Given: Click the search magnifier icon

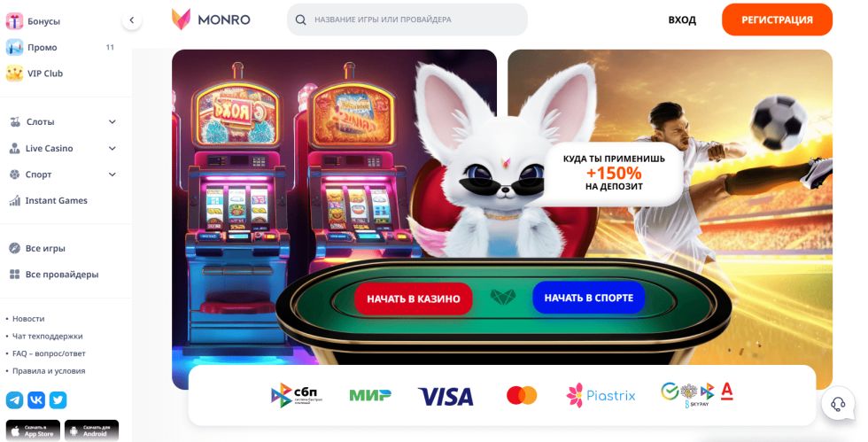Looking at the screenshot, I should coord(300,20).
